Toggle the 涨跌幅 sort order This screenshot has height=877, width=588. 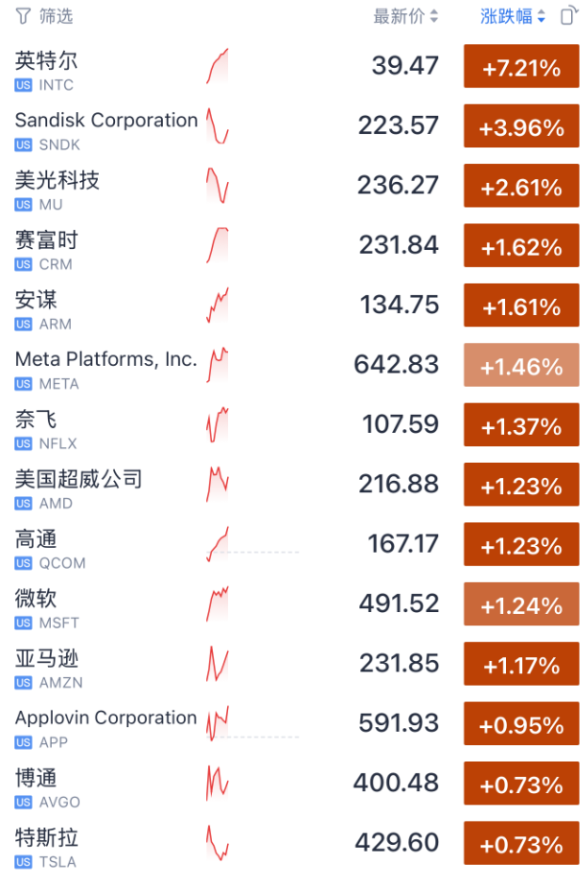(513, 16)
